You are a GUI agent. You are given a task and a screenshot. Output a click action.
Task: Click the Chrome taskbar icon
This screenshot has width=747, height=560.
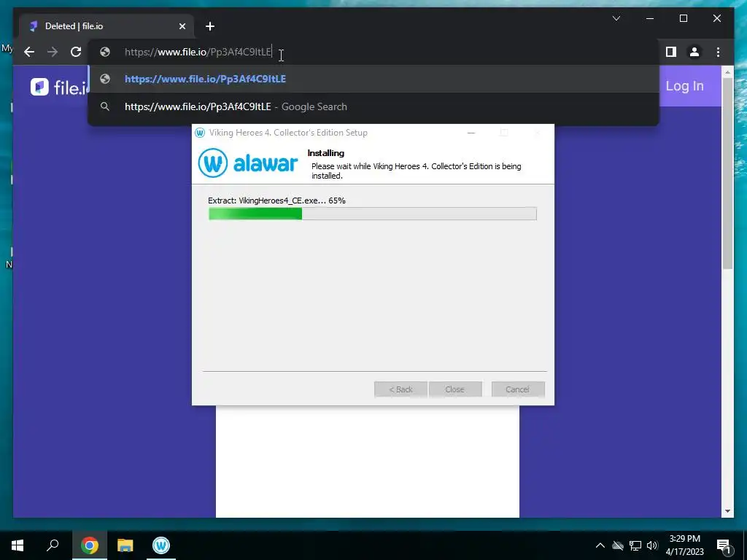(x=89, y=545)
